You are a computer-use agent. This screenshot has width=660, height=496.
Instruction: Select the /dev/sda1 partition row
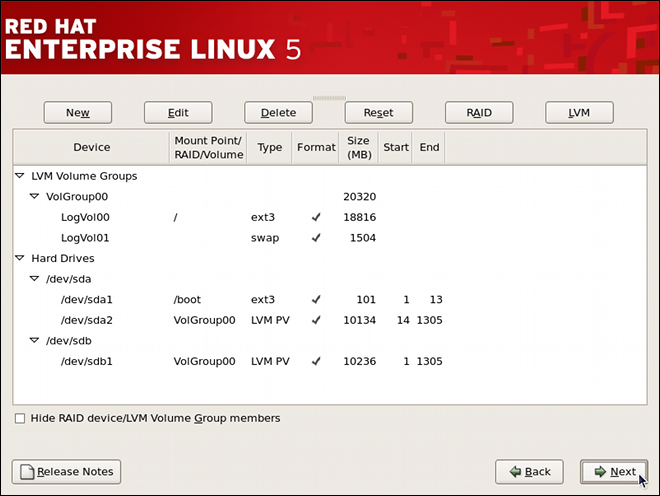pyautogui.click(x=330, y=300)
